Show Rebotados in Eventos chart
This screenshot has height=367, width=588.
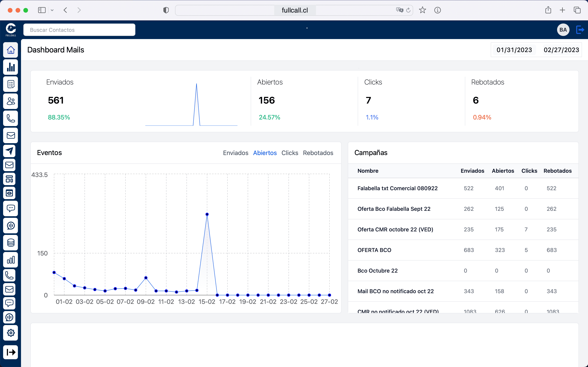point(318,153)
